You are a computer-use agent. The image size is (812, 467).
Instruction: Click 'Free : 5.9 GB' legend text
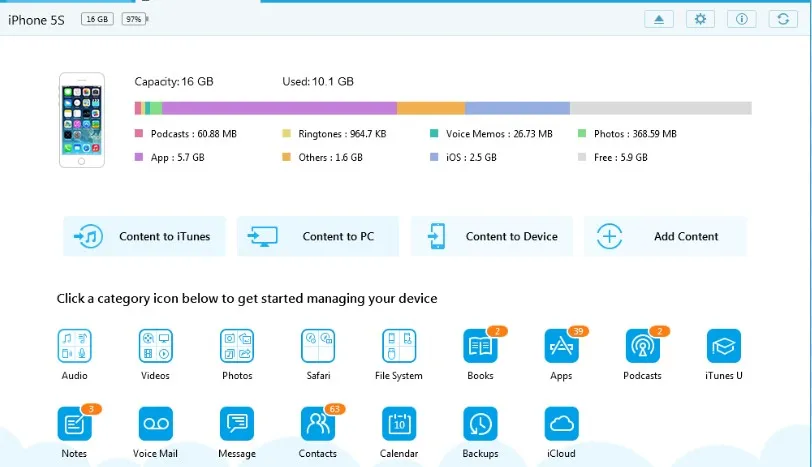[620, 157]
